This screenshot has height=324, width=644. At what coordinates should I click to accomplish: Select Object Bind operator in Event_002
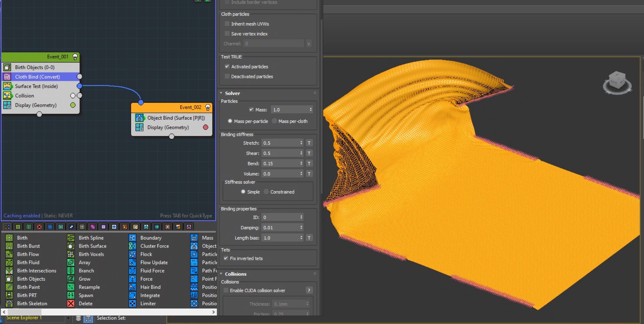point(176,118)
